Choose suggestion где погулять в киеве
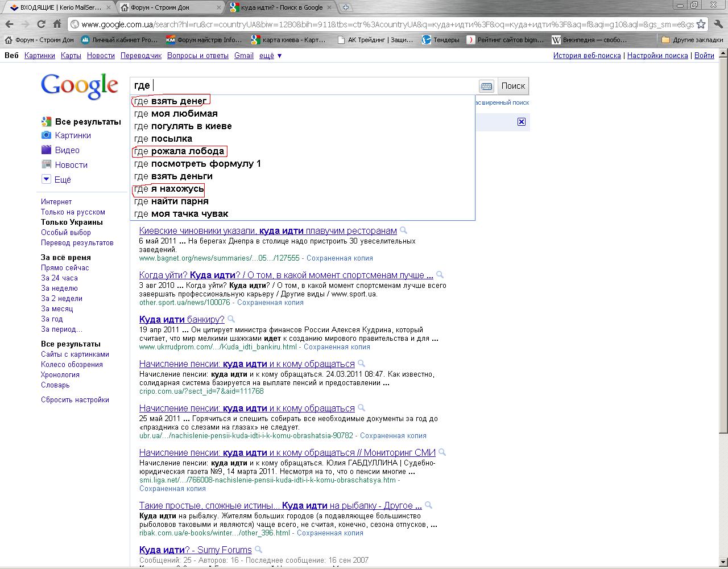This screenshot has width=728, height=569. pos(302,126)
